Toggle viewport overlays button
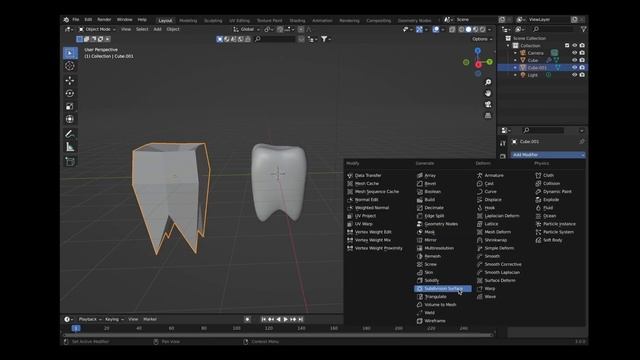Screen dimensions: 640x360 click(x=436, y=29)
